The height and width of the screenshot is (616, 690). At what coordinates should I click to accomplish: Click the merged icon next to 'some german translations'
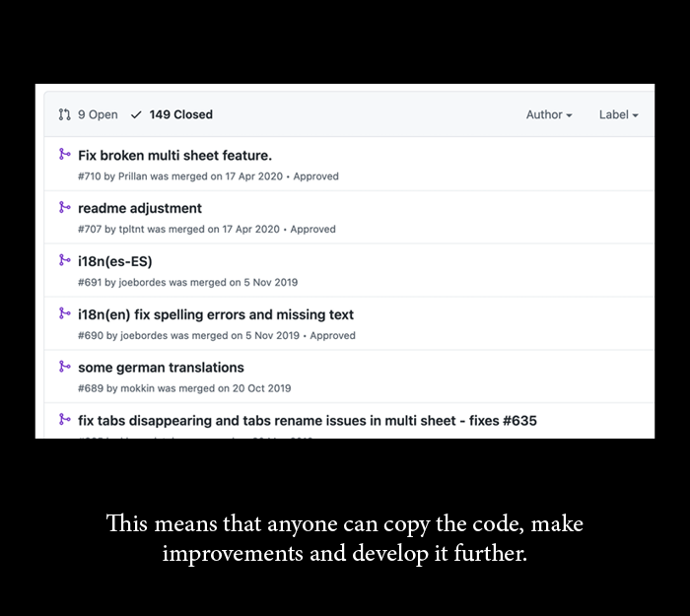tap(65, 366)
